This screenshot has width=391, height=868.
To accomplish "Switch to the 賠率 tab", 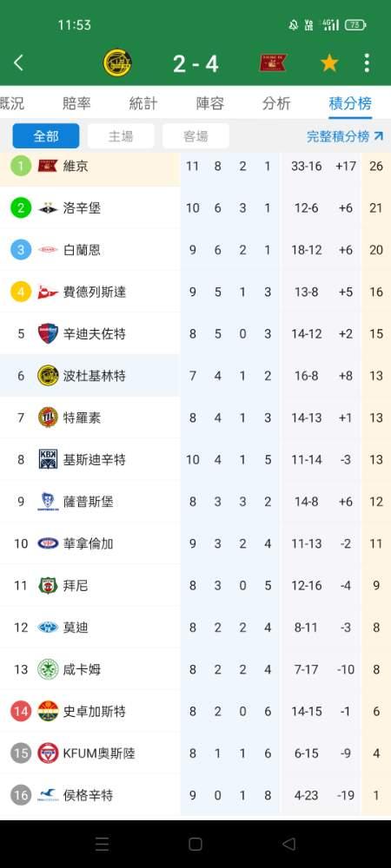I will click(76, 103).
